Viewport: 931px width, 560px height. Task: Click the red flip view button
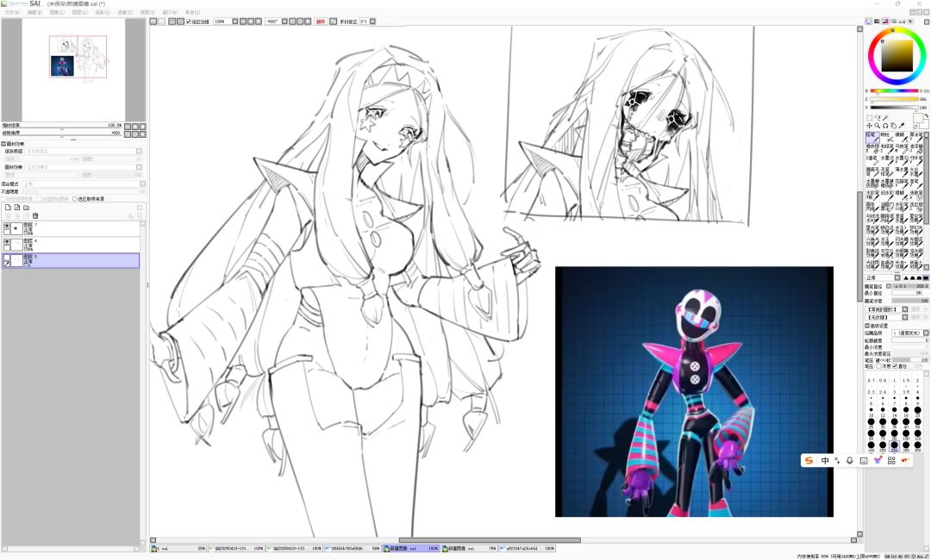(321, 22)
